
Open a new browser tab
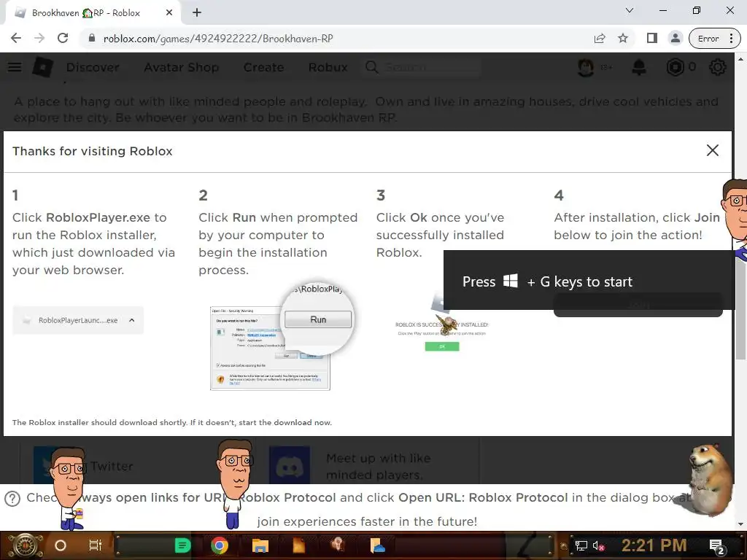click(197, 13)
